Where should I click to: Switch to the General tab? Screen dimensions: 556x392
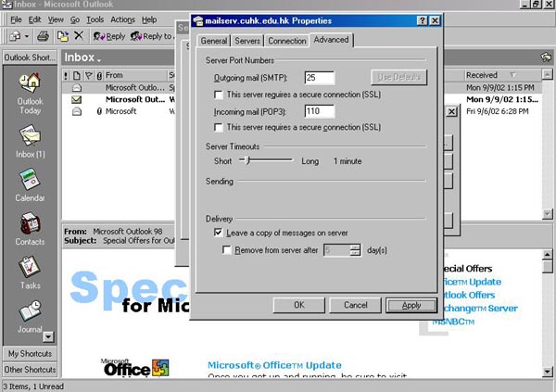213,41
